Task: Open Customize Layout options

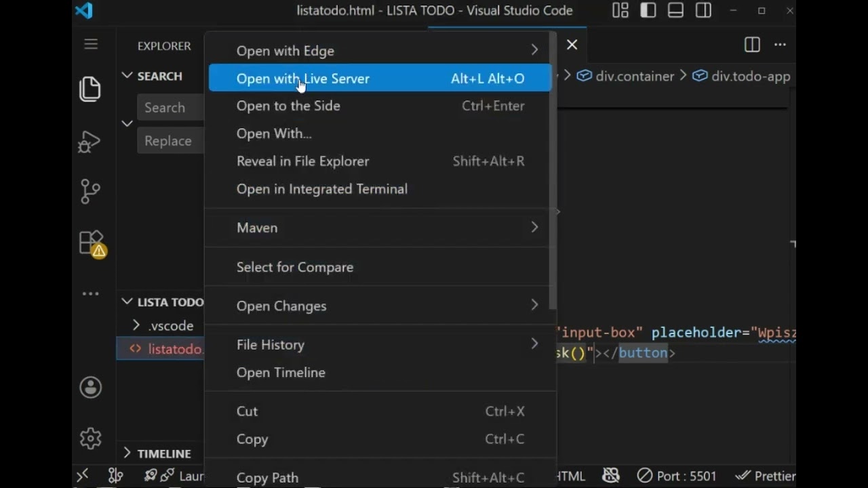Action: pos(620,11)
